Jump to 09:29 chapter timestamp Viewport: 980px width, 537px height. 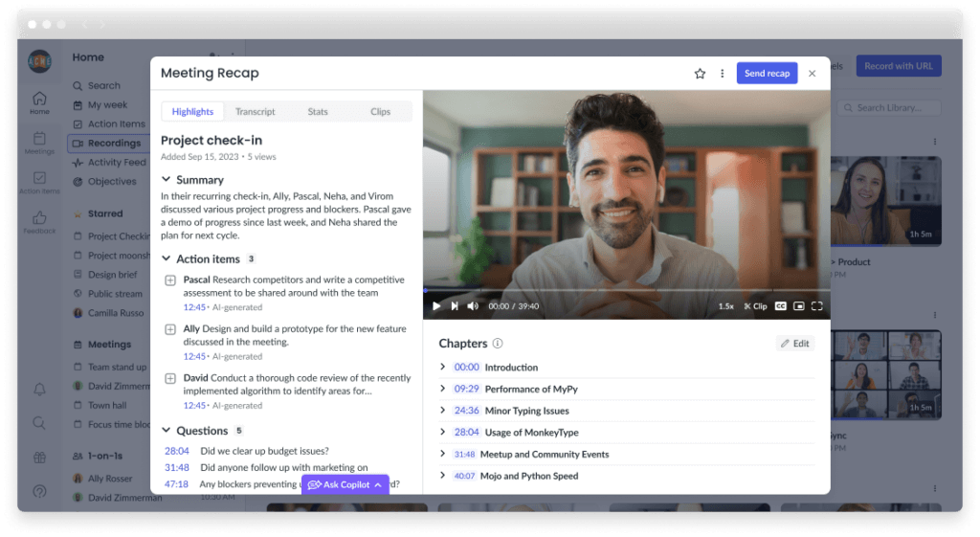tap(466, 389)
